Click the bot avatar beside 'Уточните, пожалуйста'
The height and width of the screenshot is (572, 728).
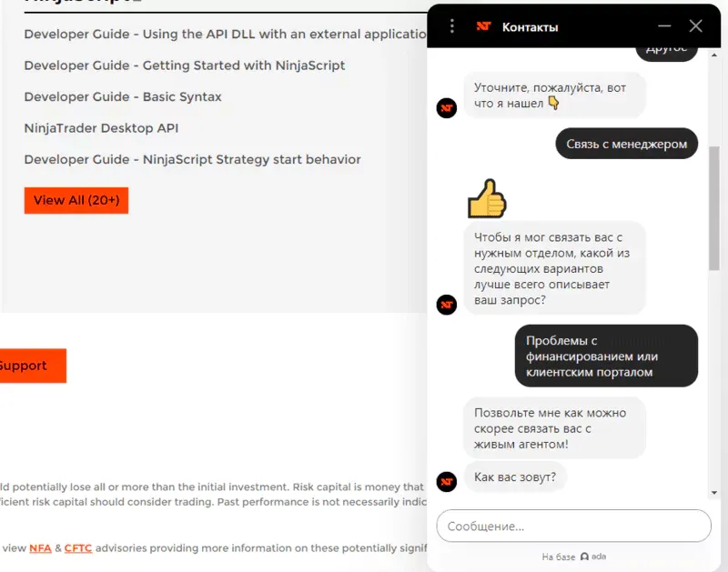[x=447, y=108]
